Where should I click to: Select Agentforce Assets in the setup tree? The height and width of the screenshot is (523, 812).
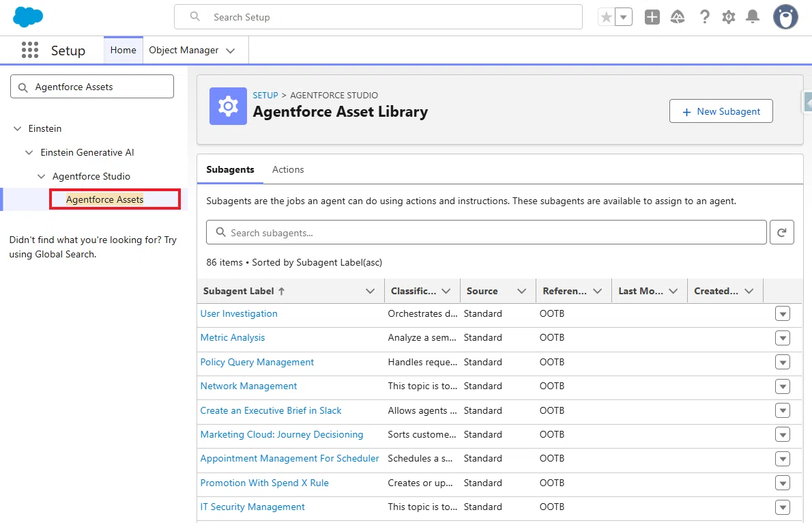tap(104, 199)
